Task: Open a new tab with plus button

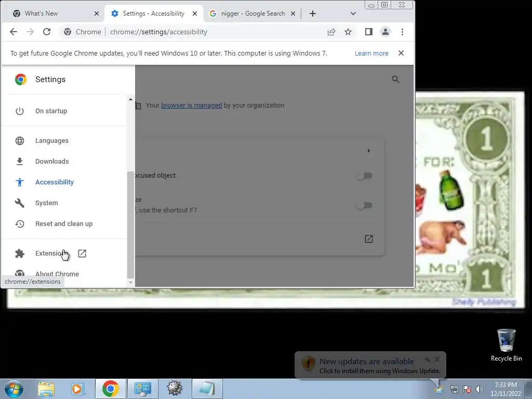Action: tap(313, 14)
